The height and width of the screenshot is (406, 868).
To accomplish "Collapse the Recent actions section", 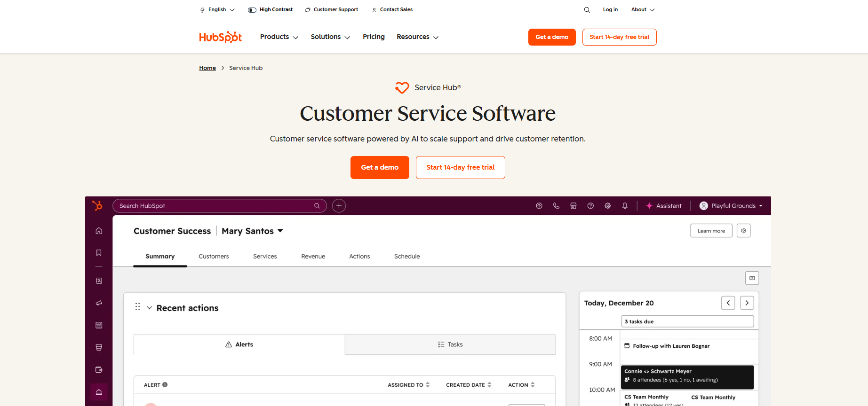I will coord(150,308).
